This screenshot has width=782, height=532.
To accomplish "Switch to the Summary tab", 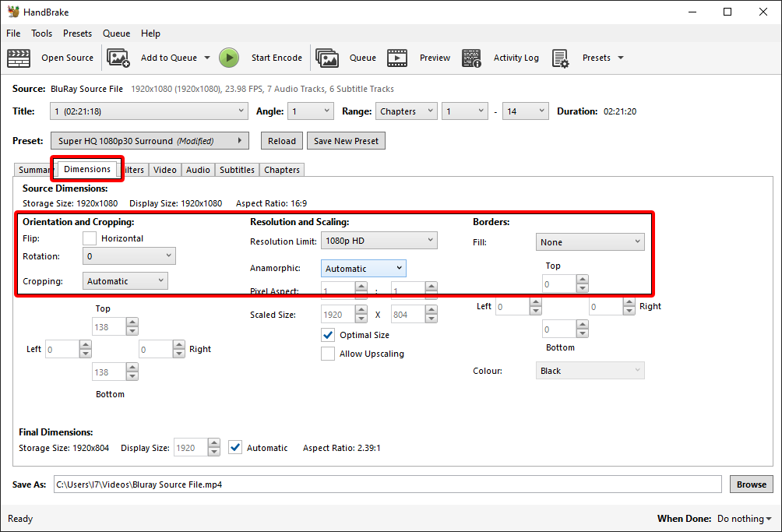I will point(33,170).
